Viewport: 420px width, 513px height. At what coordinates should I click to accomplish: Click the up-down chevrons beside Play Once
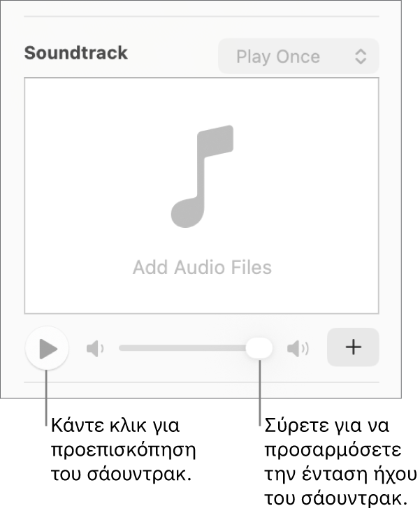pyautogui.click(x=361, y=57)
